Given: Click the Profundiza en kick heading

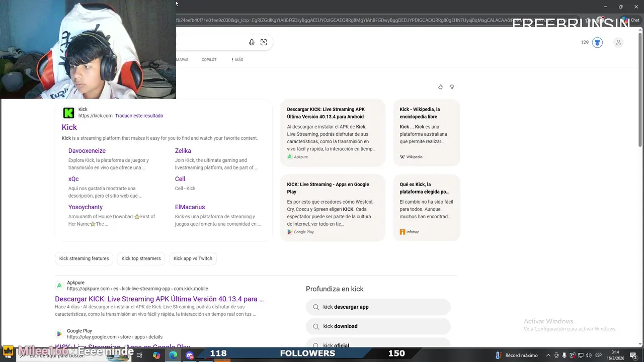Looking at the screenshot, I should click(x=335, y=289).
